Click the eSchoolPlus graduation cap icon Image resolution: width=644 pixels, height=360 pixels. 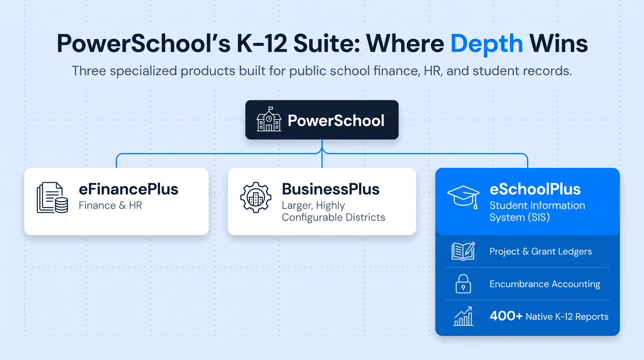click(x=464, y=197)
